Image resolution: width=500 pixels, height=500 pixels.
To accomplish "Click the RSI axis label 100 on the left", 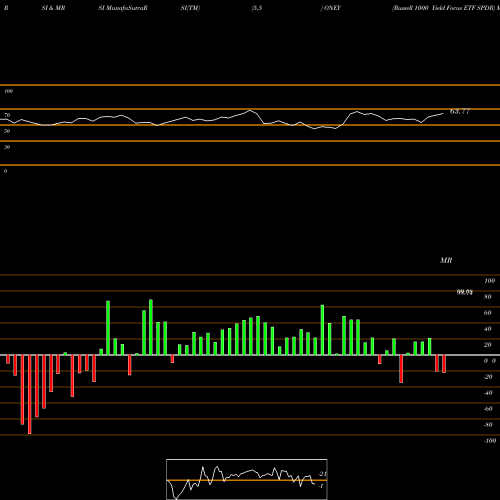I will click(8, 91).
